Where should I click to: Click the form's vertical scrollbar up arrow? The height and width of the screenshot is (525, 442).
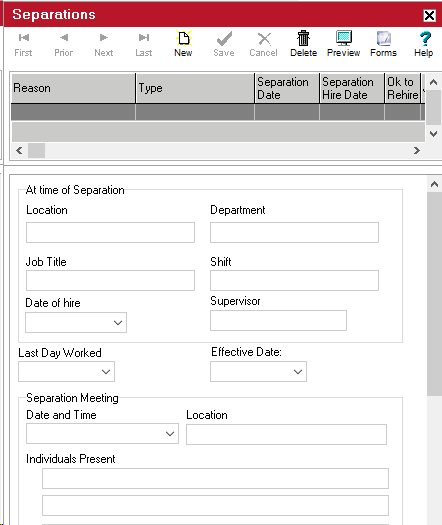click(434, 184)
